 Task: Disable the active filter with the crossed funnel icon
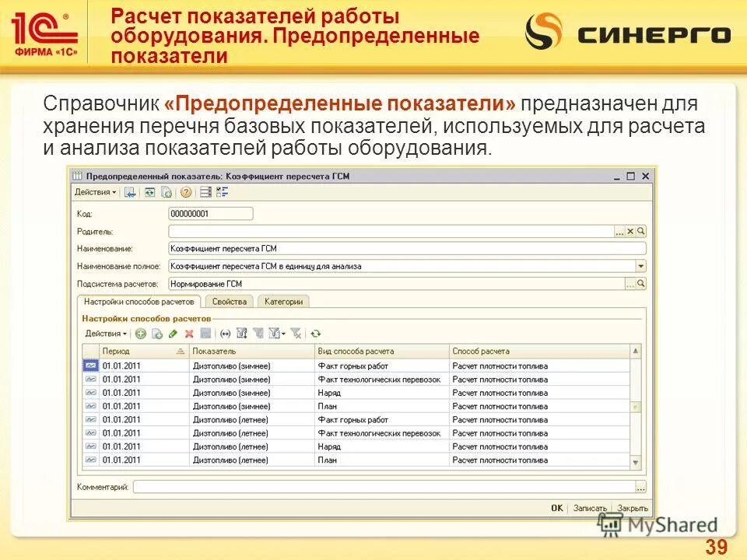point(296,333)
